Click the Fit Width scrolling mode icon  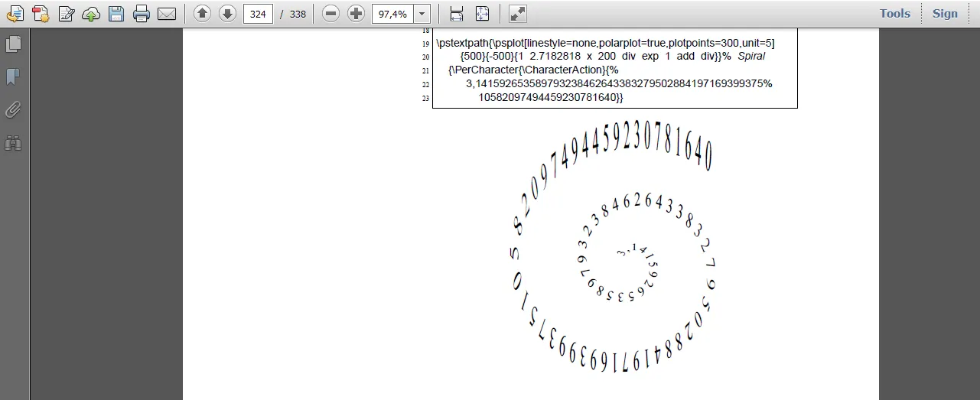click(457, 13)
